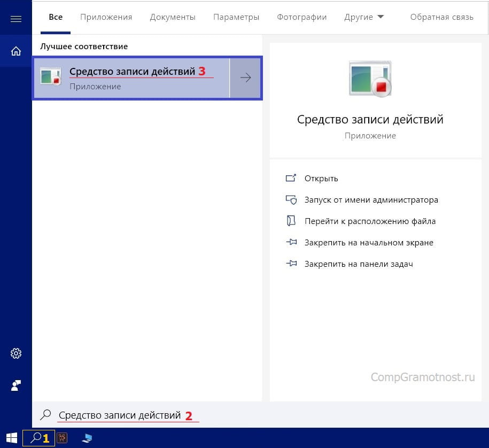Click the pin icon beside Закрепить на панели задач
This screenshot has width=489, height=448.
291,264
